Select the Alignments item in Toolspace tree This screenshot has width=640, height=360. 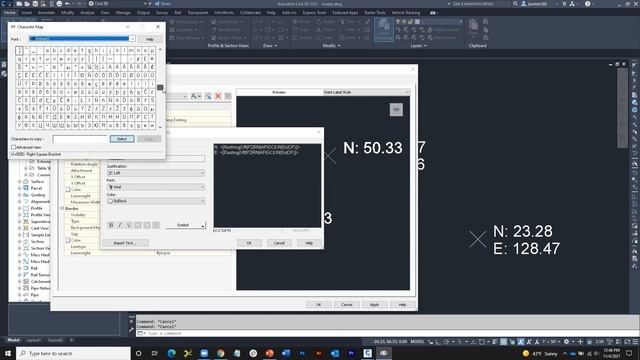pos(40,201)
